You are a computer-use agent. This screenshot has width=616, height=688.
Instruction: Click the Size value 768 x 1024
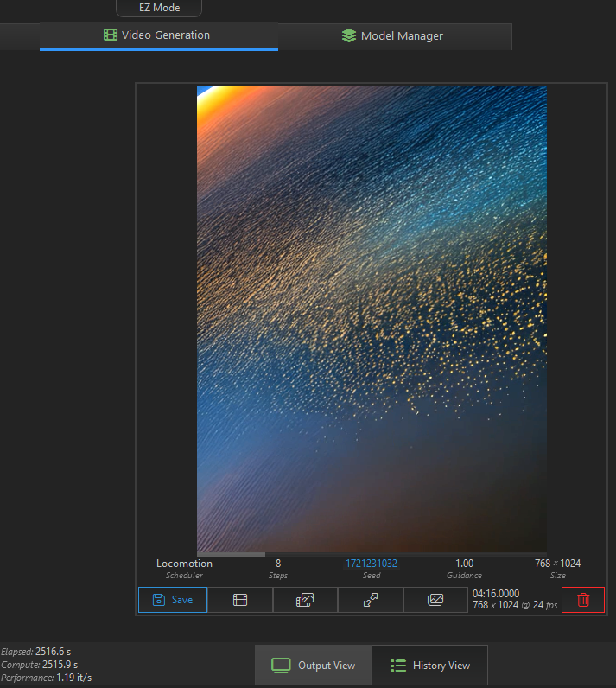coord(558,564)
